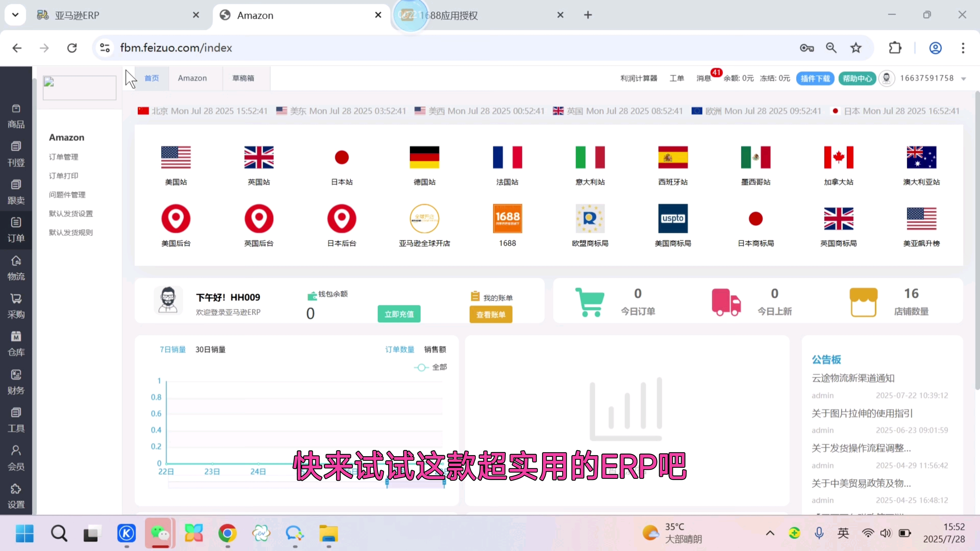
Task: Select the 7日销量 chart tab
Action: tap(173, 349)
